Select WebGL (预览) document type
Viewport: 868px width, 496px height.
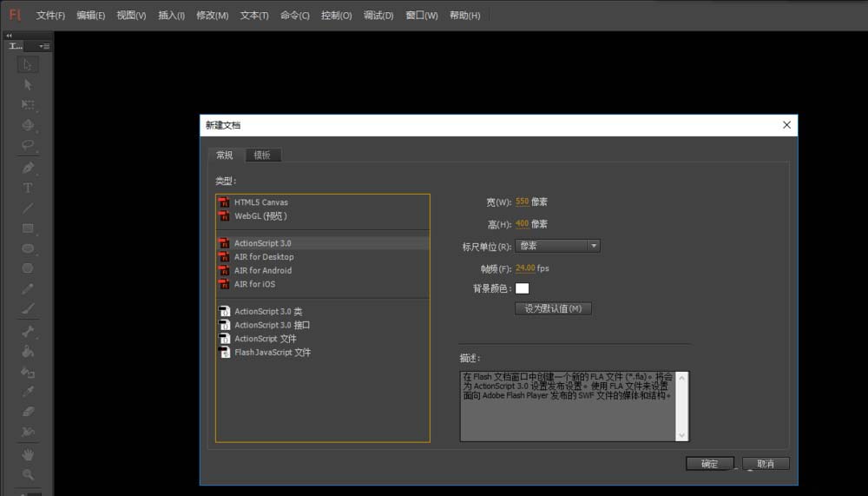click(323, 216)
